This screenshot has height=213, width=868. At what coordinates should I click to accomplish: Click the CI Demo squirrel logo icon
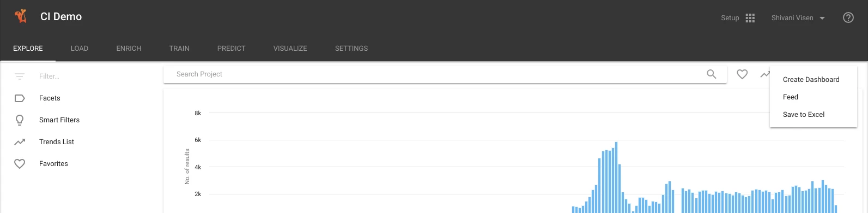click(21, 16)
